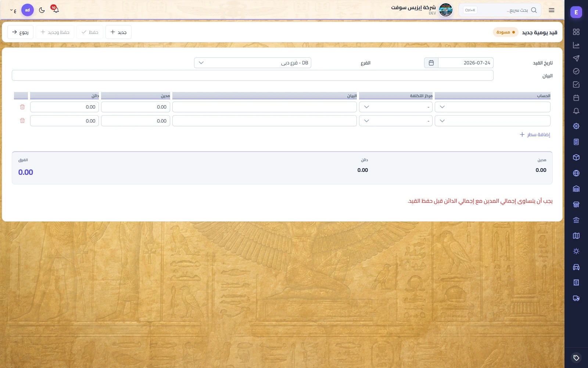Open the date picker calendar button
This screenshot has width=588, height=368.
click(x=431, y=63)
